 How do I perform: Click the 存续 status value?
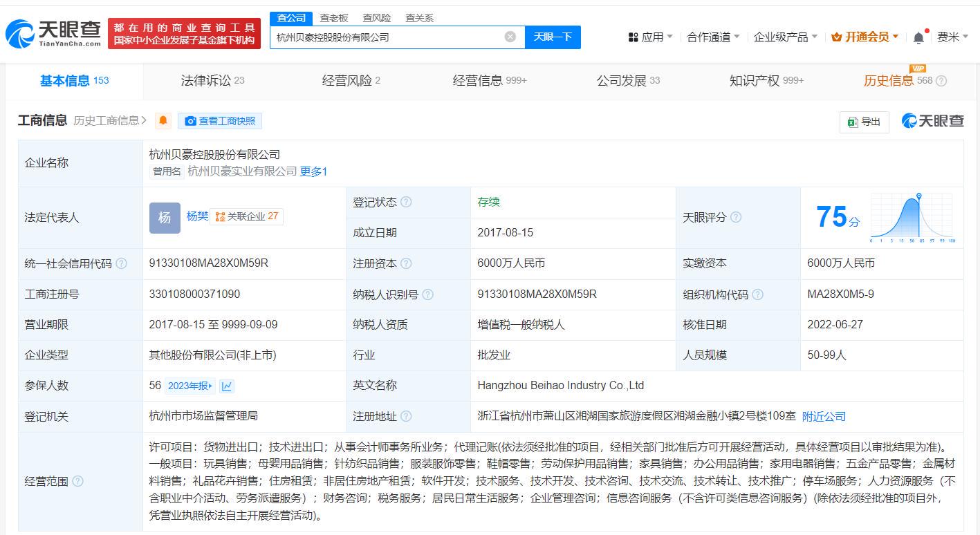[488, 202]
